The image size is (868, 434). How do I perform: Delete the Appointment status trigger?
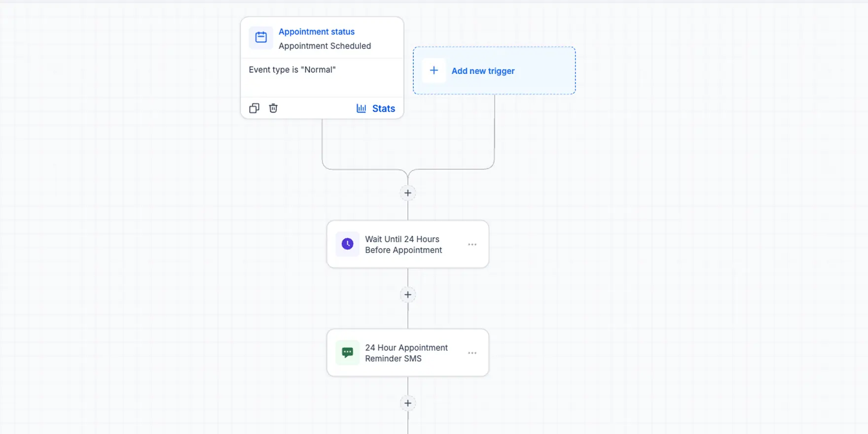point(273,108)
